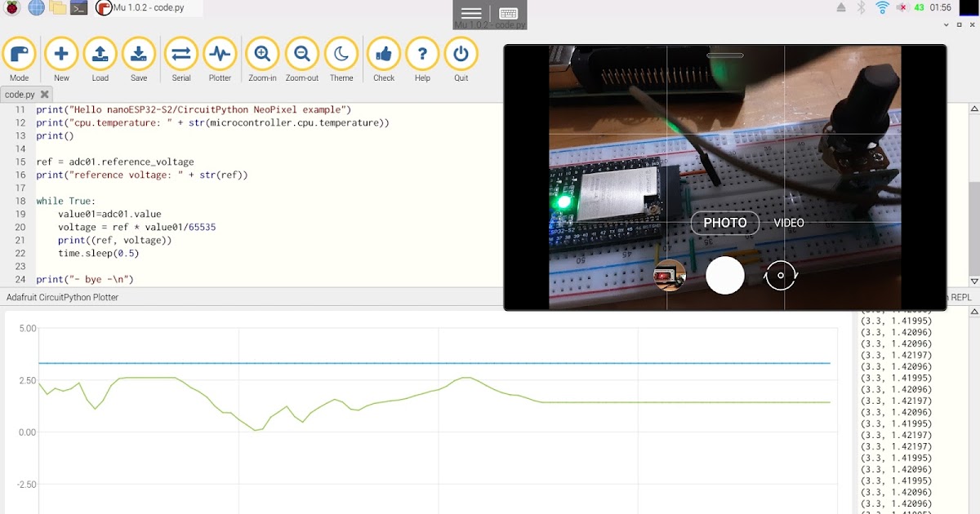Image resolution: width=980 pixels, height=514 pixels.
Task: Toggle Bluetooth in the system tray
Action: pos(861,7)
